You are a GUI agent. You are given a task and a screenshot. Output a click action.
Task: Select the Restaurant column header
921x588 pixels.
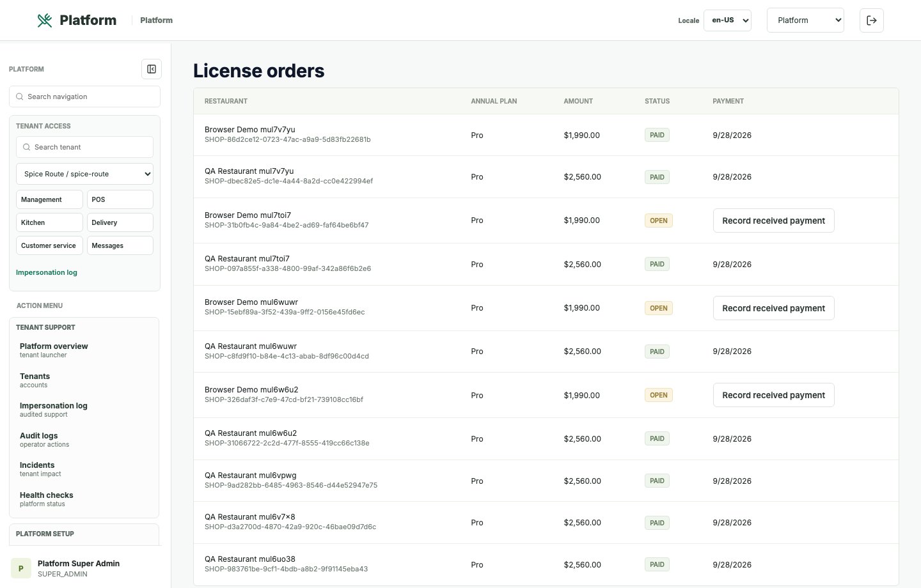[226, 101]
